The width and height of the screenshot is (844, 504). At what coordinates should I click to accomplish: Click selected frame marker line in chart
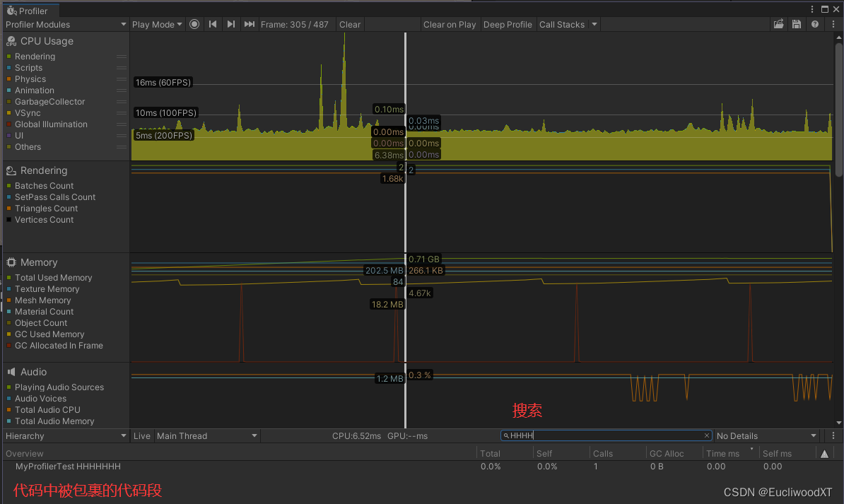tap(405, 230)
